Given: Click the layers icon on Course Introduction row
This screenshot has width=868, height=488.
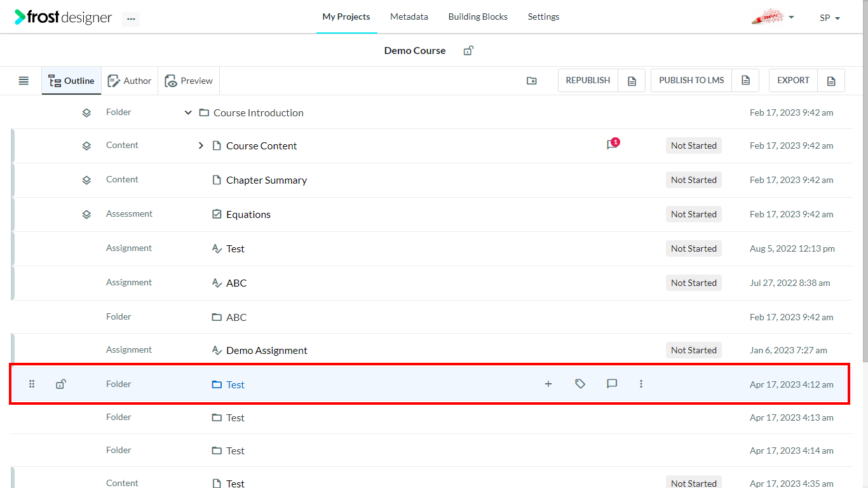Looking at the screenshot, I should tap(86, 112).
